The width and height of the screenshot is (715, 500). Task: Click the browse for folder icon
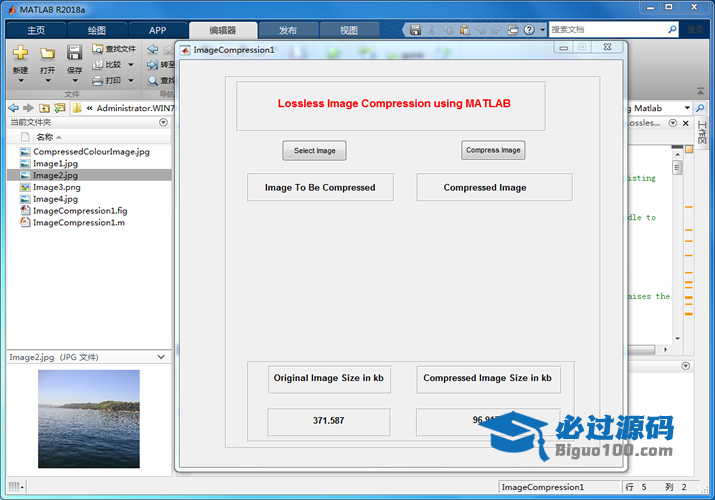[60, 108]
